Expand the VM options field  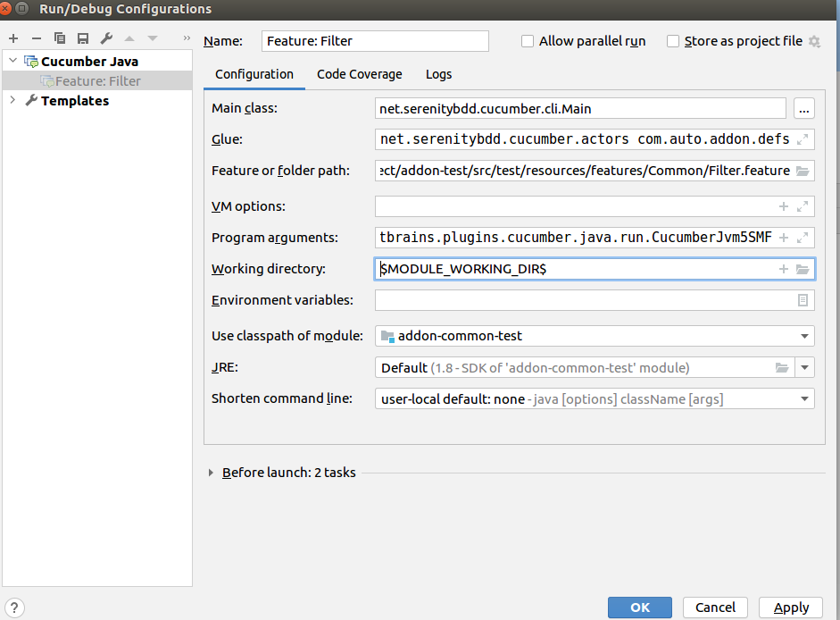(x=802, y=206)
